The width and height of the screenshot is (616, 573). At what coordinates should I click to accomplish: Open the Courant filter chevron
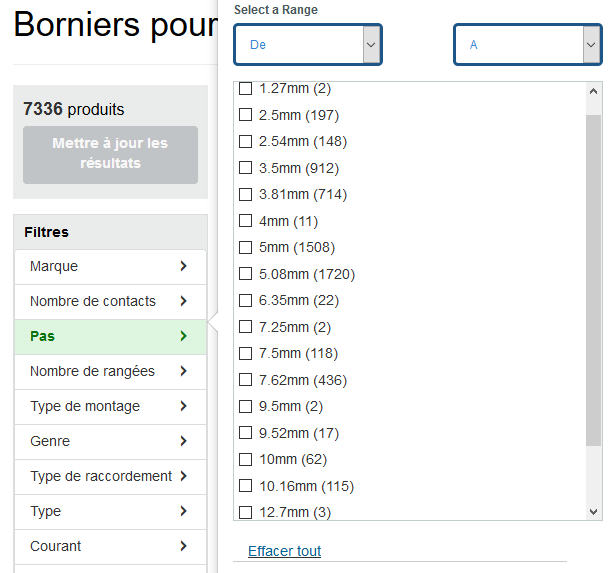click(x=183, y=546)
